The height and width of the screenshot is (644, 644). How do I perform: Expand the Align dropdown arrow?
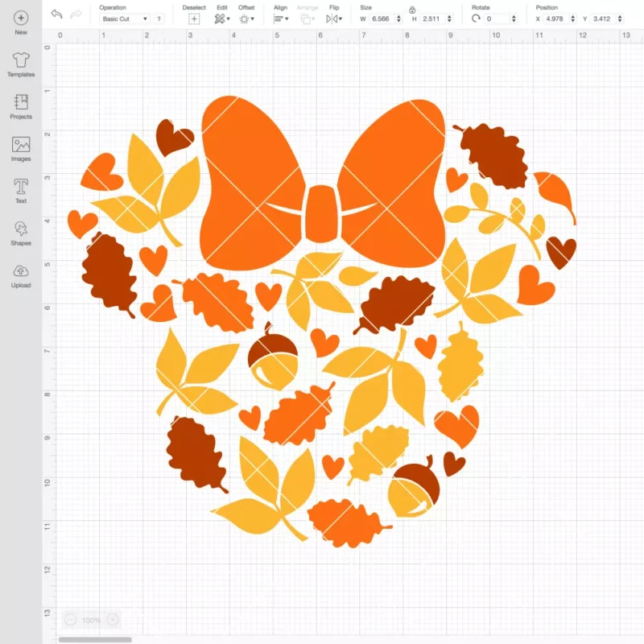[287, 19]
